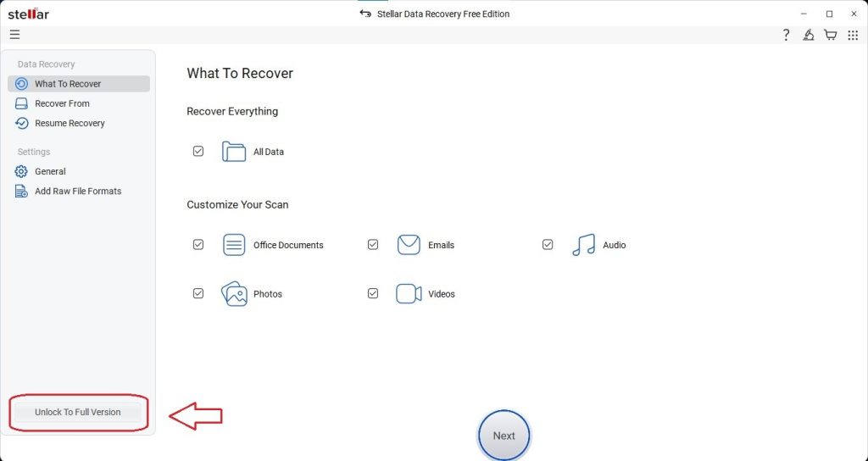Click the Photos label

[x=268, y=294]
